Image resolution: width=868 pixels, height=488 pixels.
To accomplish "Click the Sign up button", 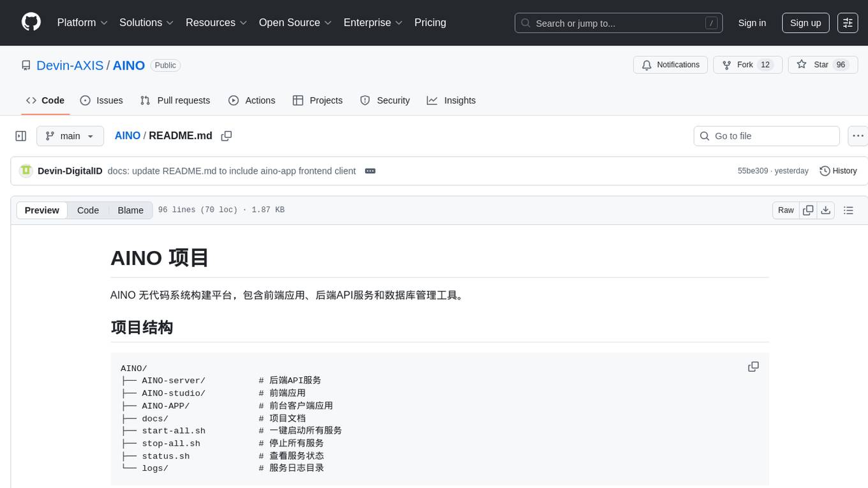I will (805, 23).
